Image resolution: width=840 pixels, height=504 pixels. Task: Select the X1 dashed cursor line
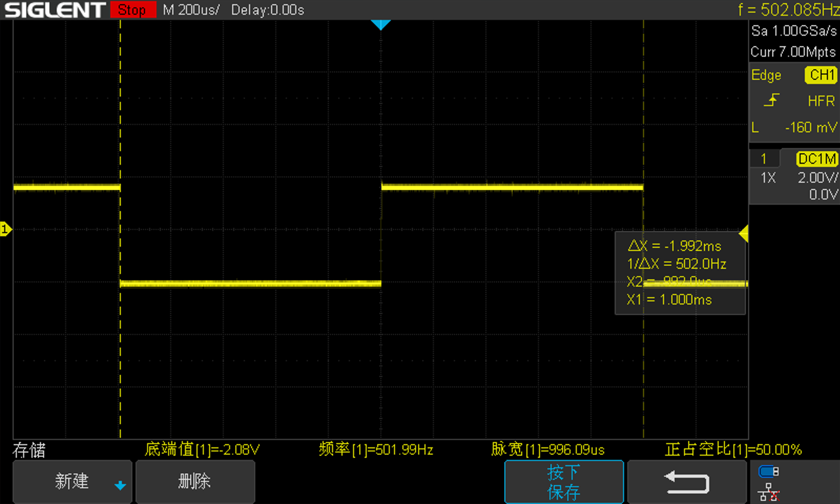pyautogui.click(x=643, y=229)
